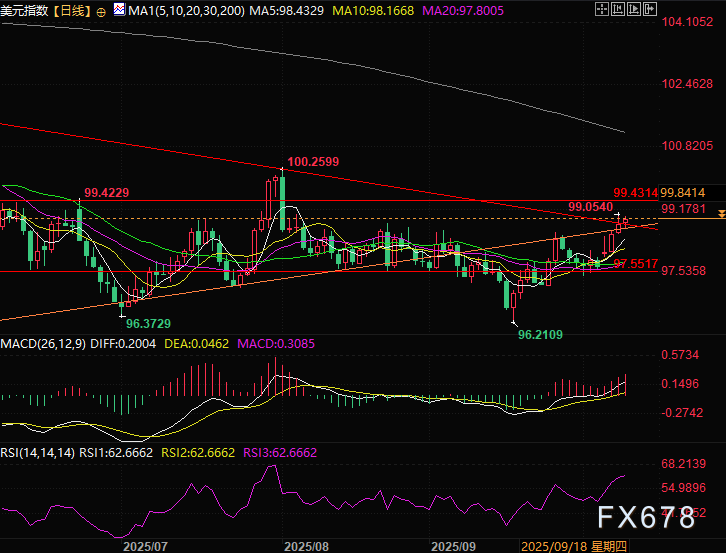Viewport: 726px width, 553px height.
Task: Click the 99.4229 resistance level label
Action: [106, 192]
